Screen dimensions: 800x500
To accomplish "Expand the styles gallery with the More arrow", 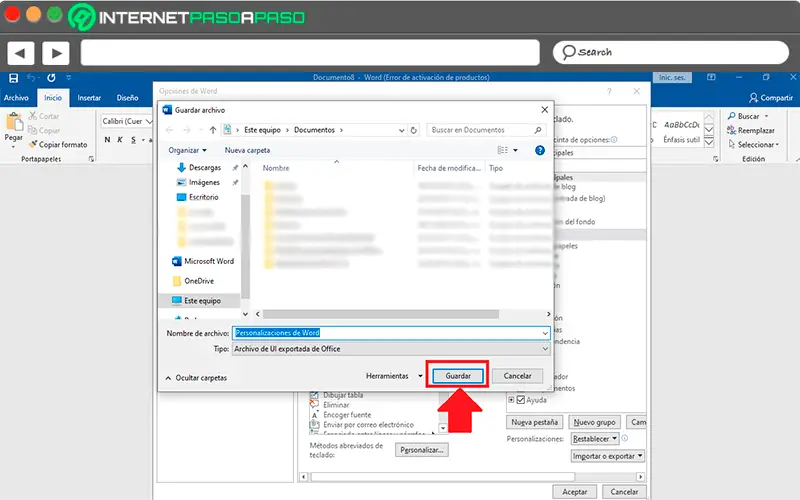I will pyautogui.click(x=709, y=142).
